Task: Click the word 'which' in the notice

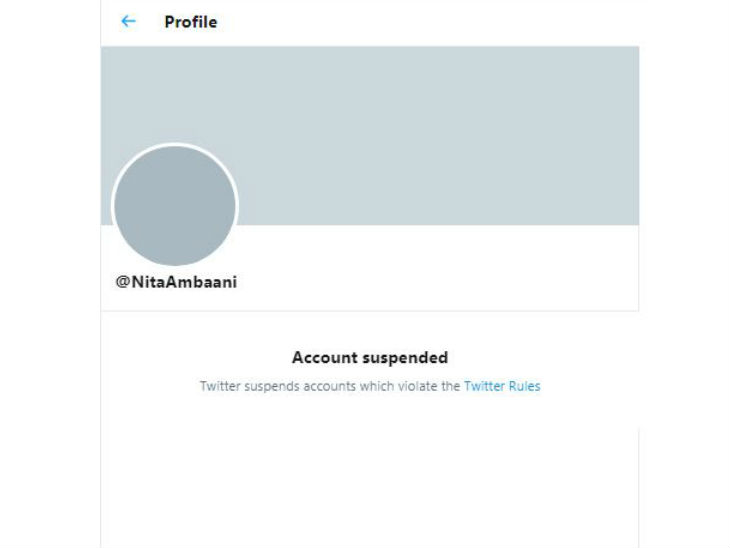Action: pyautogui.click(x=377, y=386)
